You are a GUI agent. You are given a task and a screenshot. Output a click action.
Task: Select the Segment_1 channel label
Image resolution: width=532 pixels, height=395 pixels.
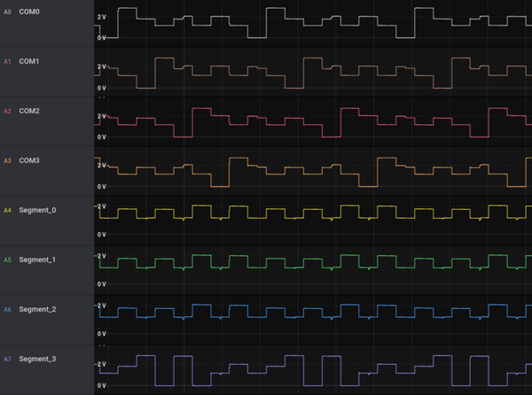37,259
